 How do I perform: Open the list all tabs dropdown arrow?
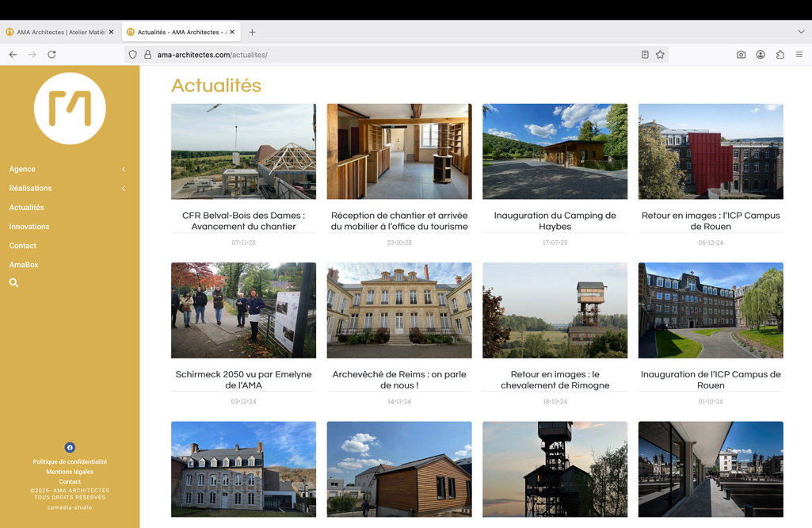point(801,33)
